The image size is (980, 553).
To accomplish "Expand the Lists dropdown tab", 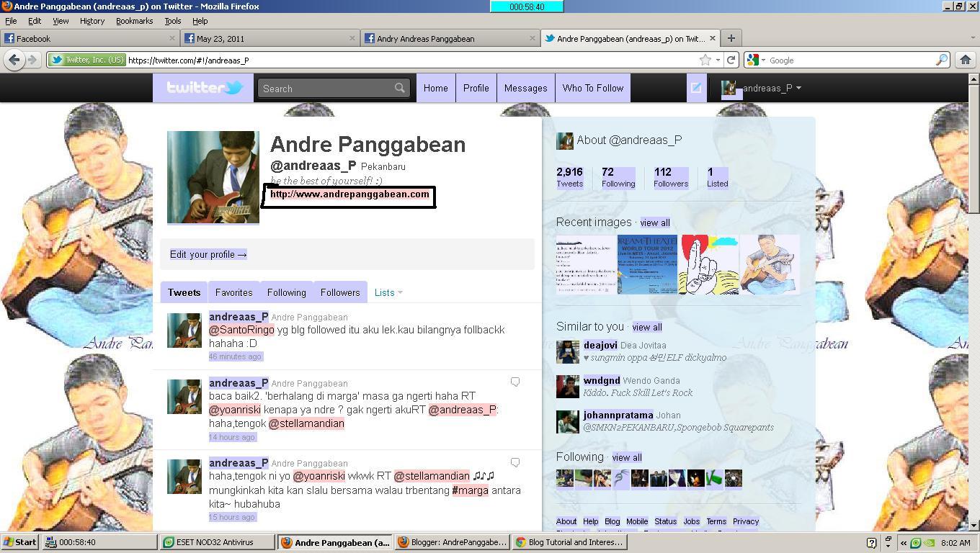I will 388,292.
